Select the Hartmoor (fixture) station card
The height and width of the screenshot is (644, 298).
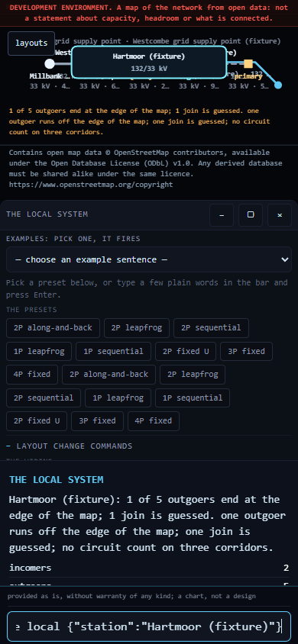(149, 62)
